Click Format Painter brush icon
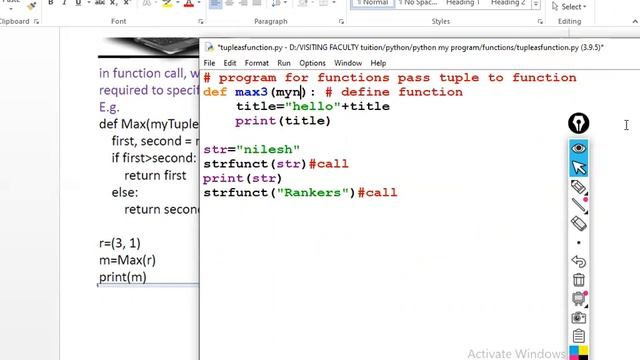The height and width of the screenshot is (360, 640). (31, 6)
